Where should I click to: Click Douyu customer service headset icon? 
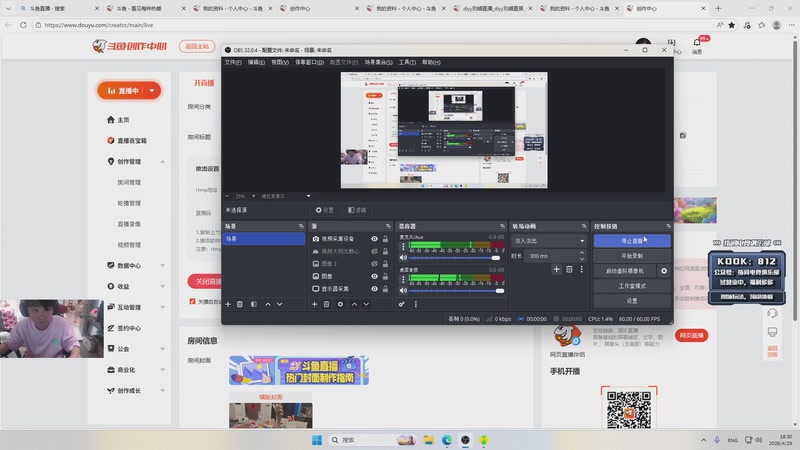pos(772,313)
